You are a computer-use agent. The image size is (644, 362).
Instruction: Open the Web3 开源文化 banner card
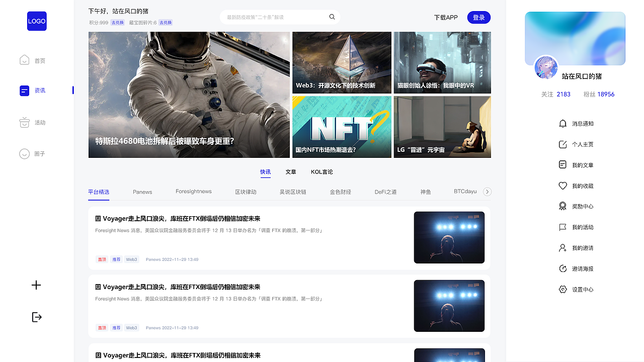click(342, 63)
